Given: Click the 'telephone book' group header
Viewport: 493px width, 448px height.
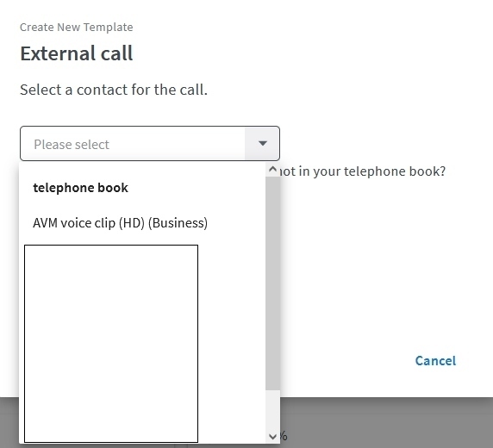Looking at the screenshot, I should click(x=80, y=188).
